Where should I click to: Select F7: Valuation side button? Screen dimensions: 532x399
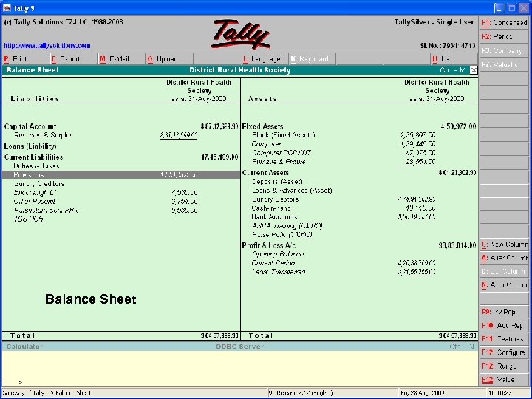click(x=504, y=64)
